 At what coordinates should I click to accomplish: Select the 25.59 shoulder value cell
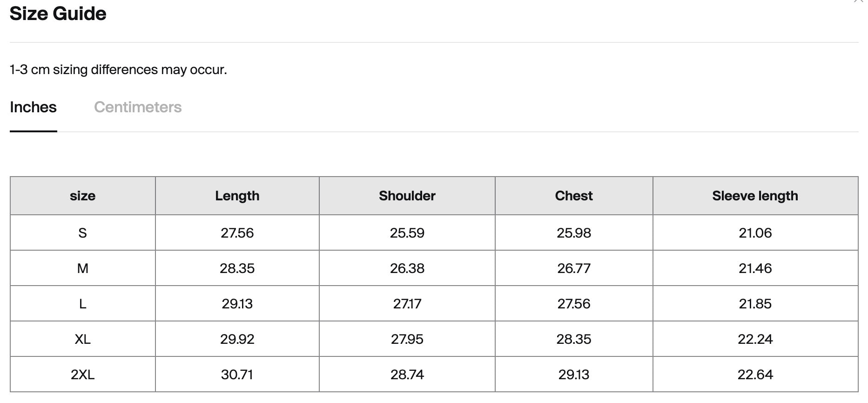pos(407,233)
